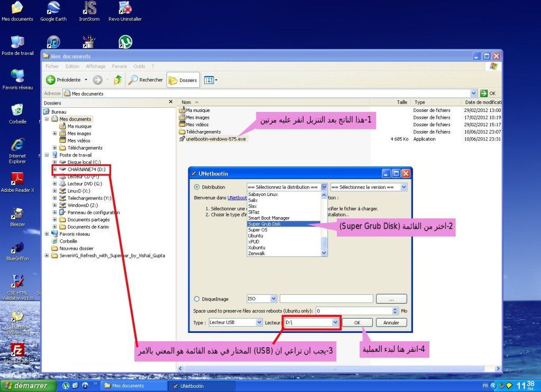Viewport: 541px width, 392px height.
Task: Open the Mes documents desktop icon
Action: coord(17,11)
